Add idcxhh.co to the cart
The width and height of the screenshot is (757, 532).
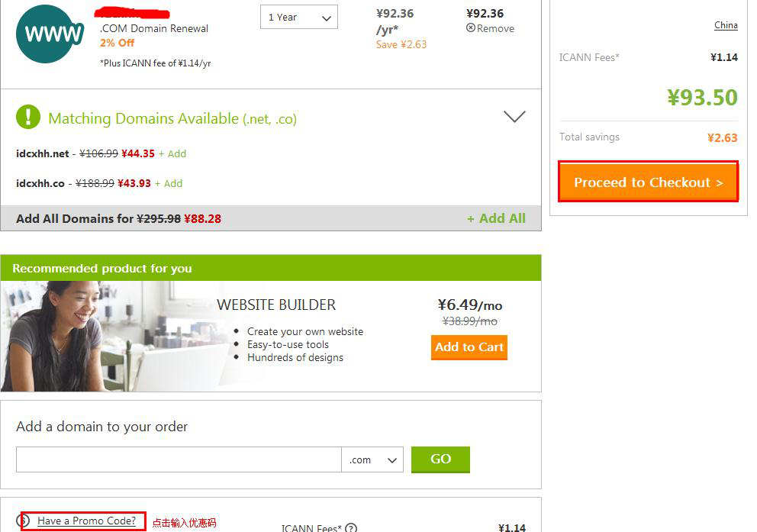tap(169, 183)
